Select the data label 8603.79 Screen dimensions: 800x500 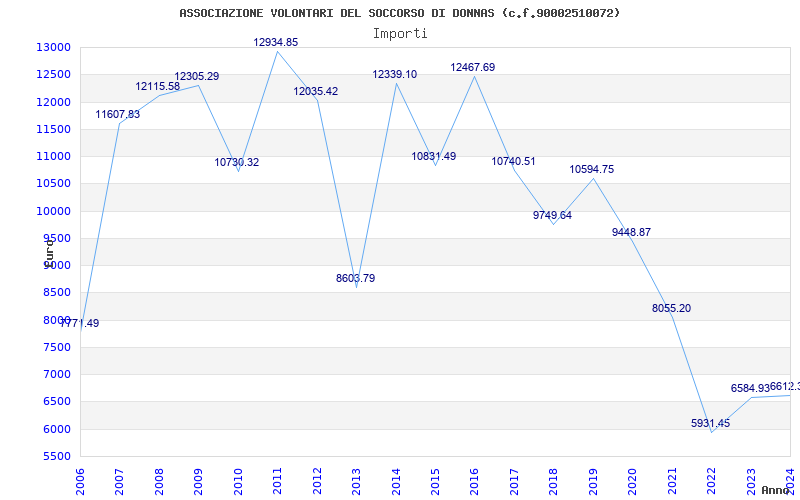click(x=356, y=279)
